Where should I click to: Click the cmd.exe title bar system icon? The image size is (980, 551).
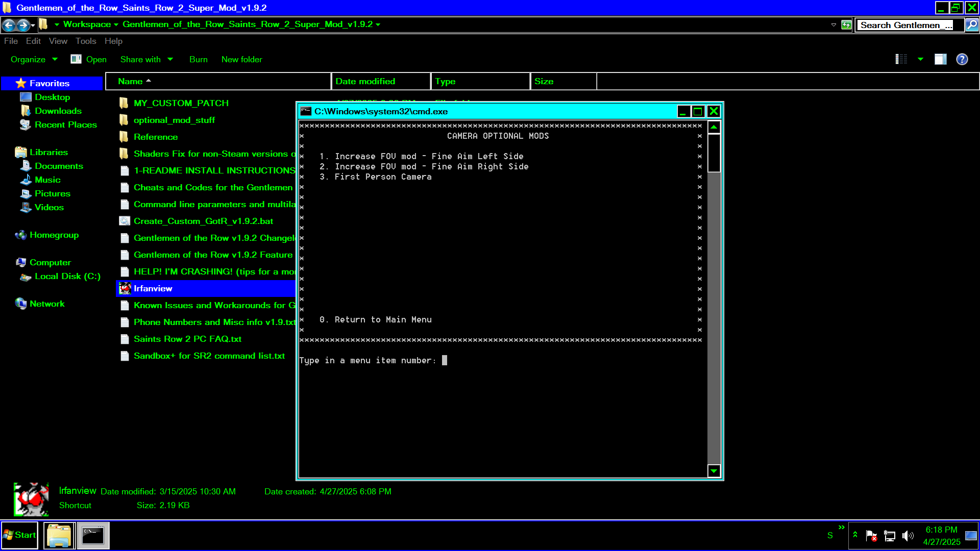[x=306, y=111]
